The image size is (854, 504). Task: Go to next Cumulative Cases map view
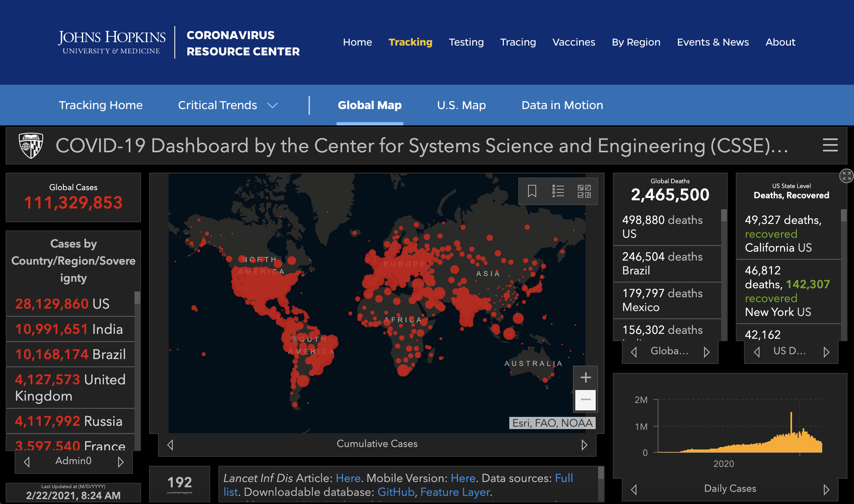click(x=584, y=445)
